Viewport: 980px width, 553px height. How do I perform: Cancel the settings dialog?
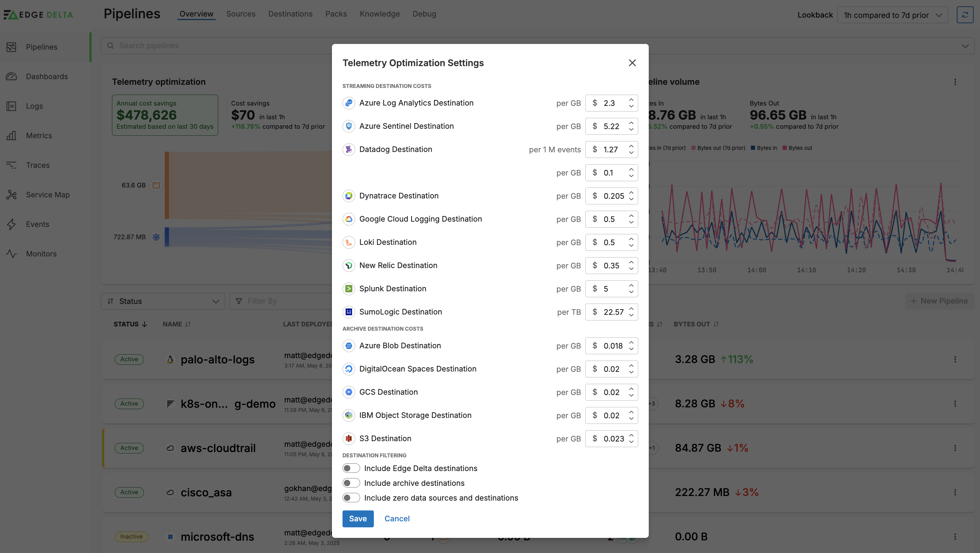pos(397,519)
